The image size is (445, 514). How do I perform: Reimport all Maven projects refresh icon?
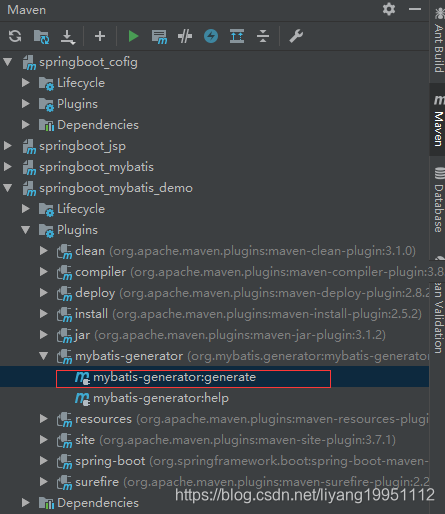pyautogui.click(x=15, y=36)
